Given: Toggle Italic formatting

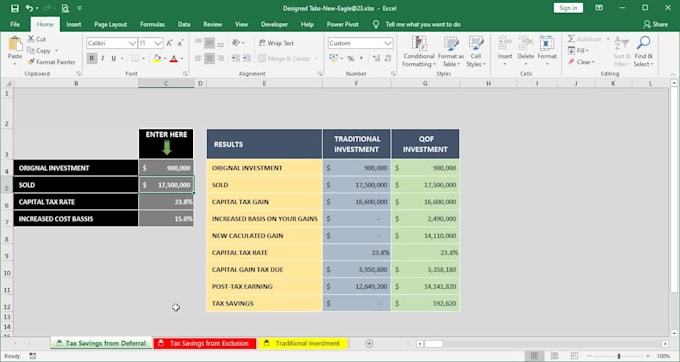Looking at the screenshot, I should (102, 58).
